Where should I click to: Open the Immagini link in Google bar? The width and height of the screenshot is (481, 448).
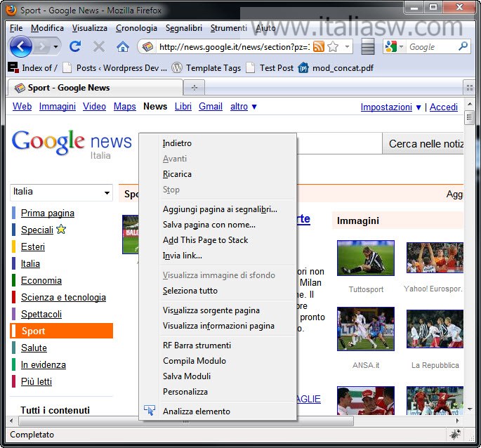click(x=58, y=107)
